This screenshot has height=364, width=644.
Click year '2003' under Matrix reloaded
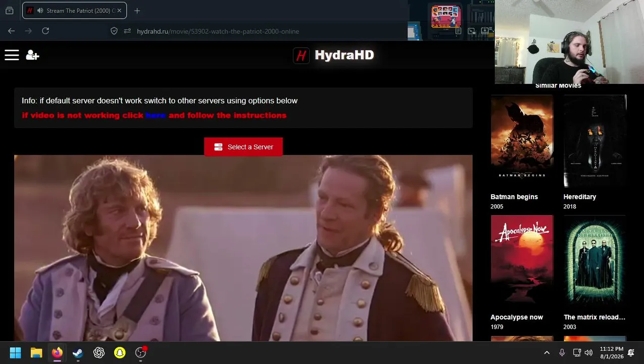click(570, 327)
